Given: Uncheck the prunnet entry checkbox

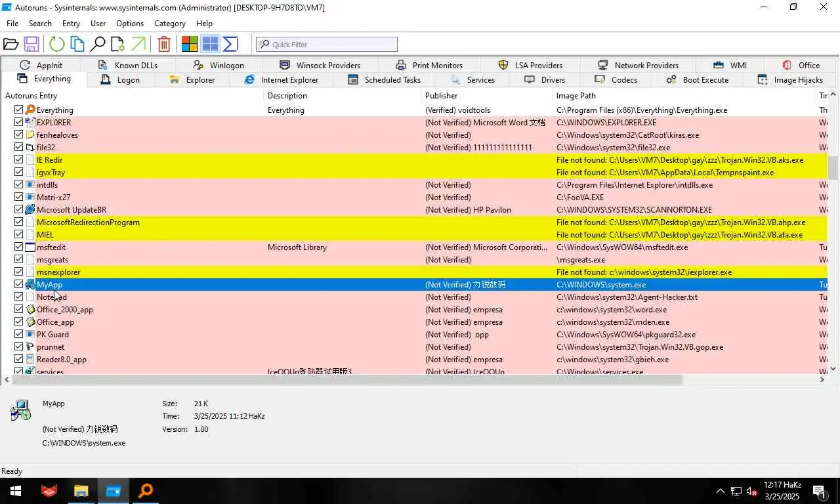Looking at the screenshot, I should [x=18, y=347].
